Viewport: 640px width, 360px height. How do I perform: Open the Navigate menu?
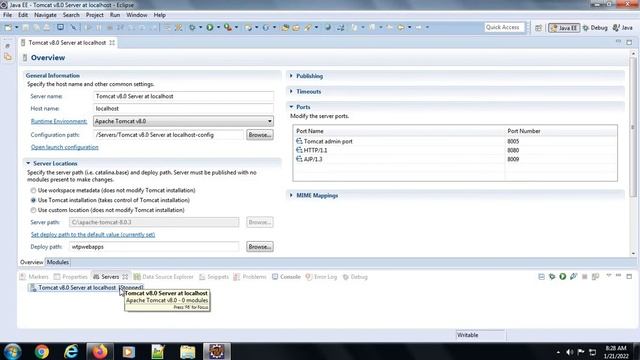[x=45, y=15]
